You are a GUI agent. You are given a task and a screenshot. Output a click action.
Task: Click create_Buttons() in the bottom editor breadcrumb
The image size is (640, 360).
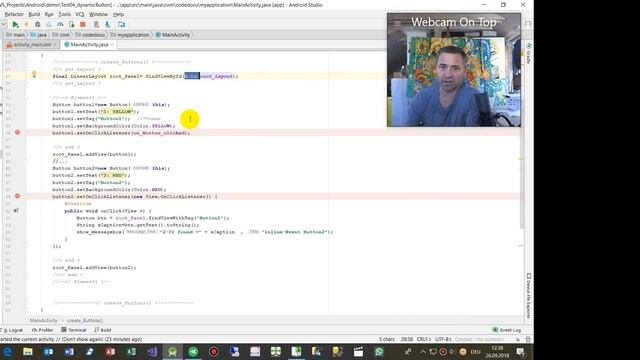(85, 321)
